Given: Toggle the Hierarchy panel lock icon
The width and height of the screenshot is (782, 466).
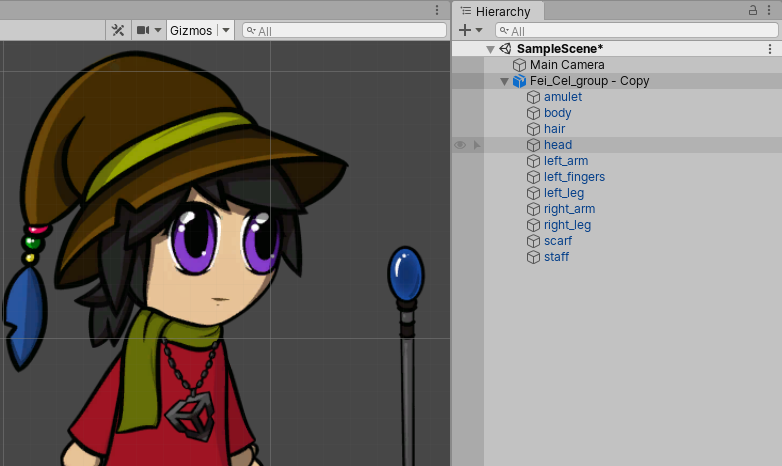Looking at the screenshot, I should click(753, 10).
